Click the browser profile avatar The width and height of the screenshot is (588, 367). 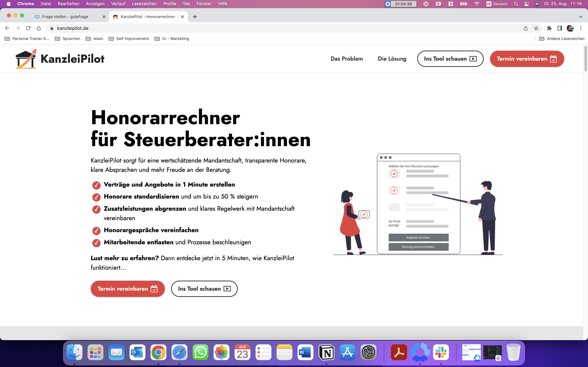coord(570,28)
